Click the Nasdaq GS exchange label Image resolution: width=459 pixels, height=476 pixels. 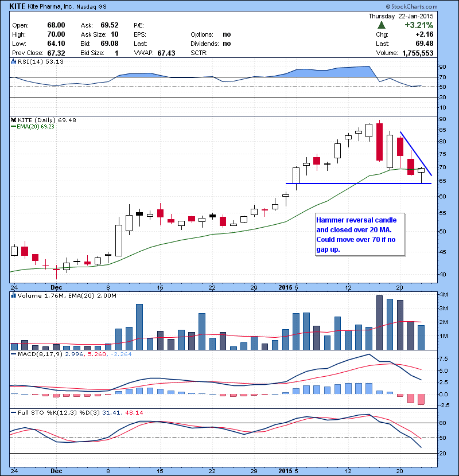(91, 7)
